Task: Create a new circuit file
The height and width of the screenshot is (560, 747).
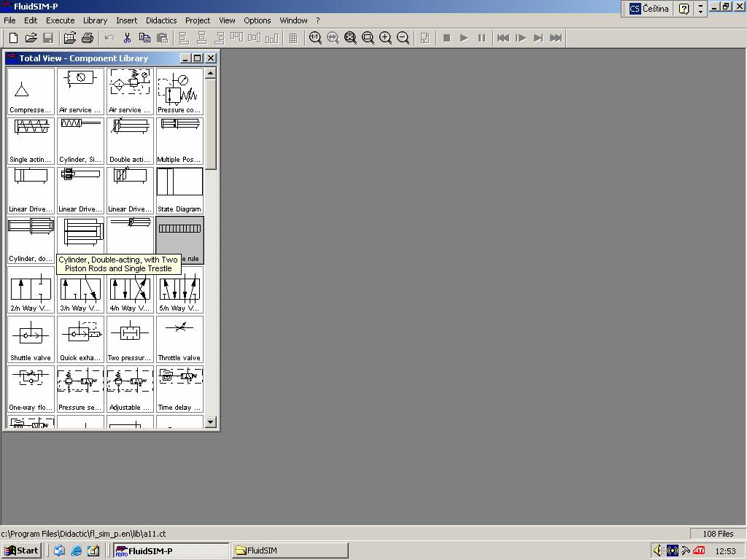Action: 13,38
